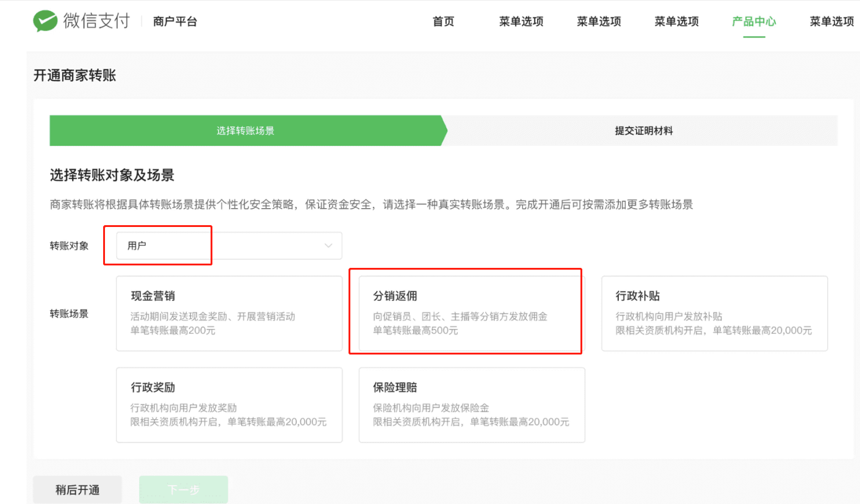Click the green 下一步 button

tap(183, 490)
